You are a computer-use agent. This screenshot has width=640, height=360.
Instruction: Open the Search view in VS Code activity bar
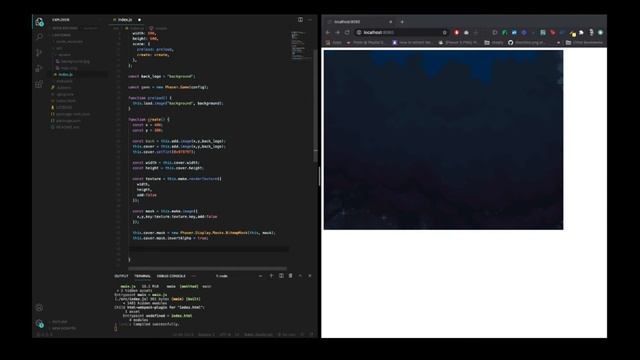[39, 37]
